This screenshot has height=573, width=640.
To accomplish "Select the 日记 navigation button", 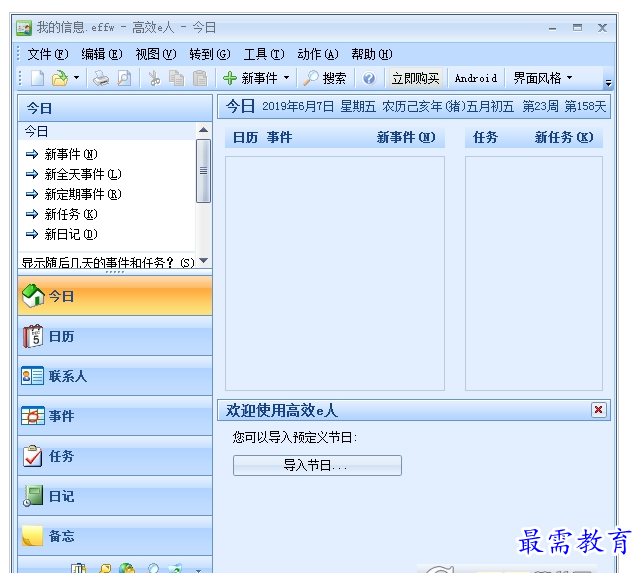I will 115,496.
